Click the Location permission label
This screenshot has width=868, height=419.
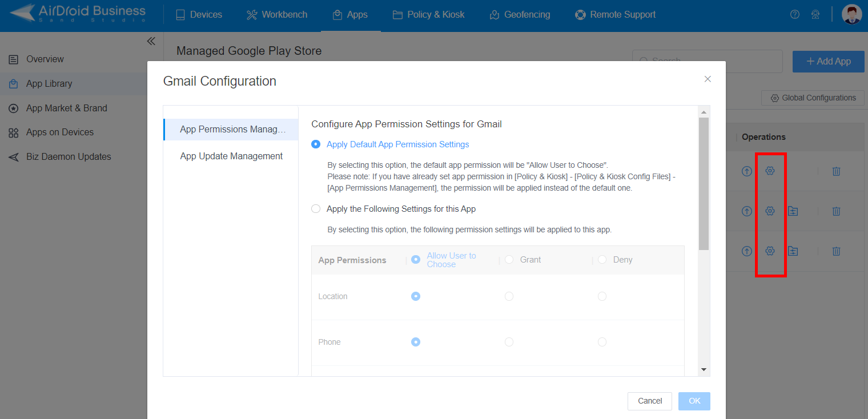333,296
